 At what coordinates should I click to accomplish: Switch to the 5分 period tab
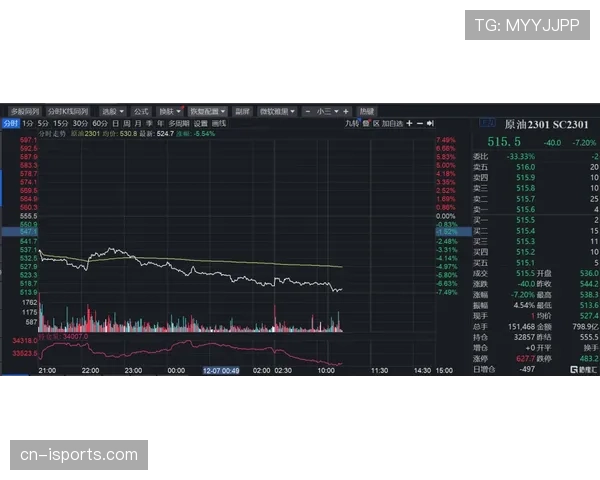pyautogui.click(x=43, y=124)
